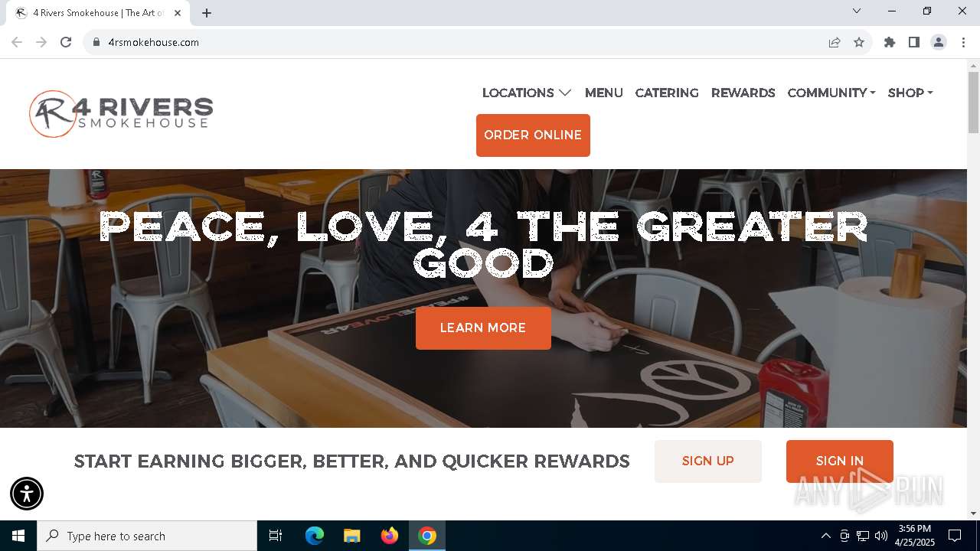
Task: Click the 4 Rivers Smokehouse logo
Action: pyautogui.click(x=121, y=114)
